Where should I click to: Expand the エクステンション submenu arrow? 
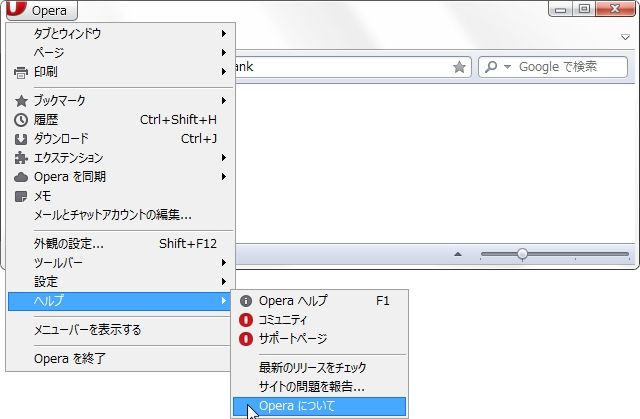click(x=224, y=157)
